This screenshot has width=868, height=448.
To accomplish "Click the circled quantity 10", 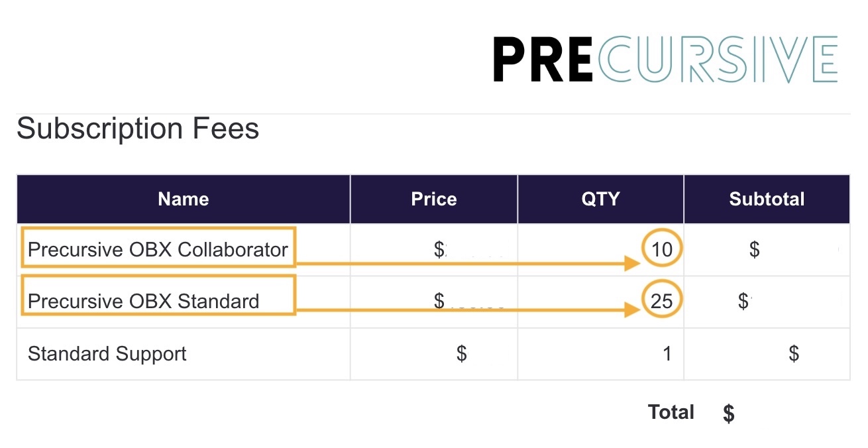I will tap(662, 250).
